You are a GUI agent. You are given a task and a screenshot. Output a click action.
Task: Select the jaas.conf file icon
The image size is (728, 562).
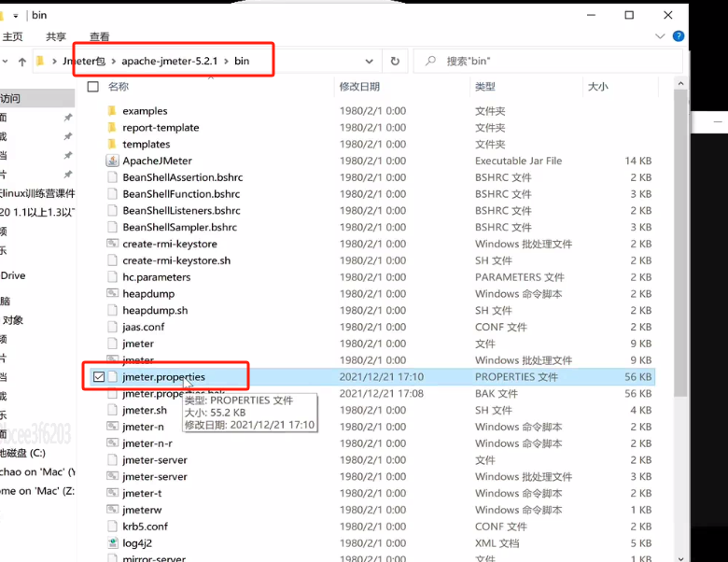coord(112,327)
